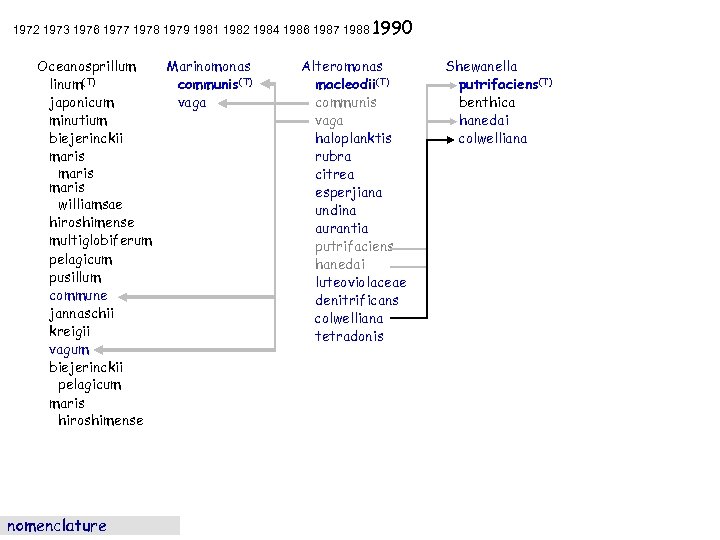720x540 pixels.
Task: Select the large 1990 year marker
Action: pos(393,28)
